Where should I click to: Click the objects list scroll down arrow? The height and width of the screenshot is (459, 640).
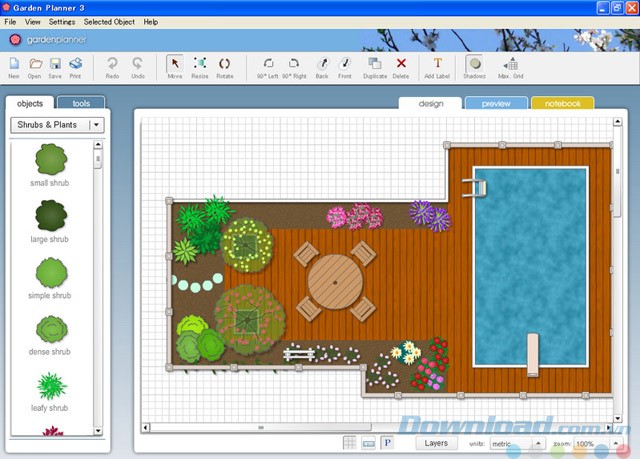98,431
